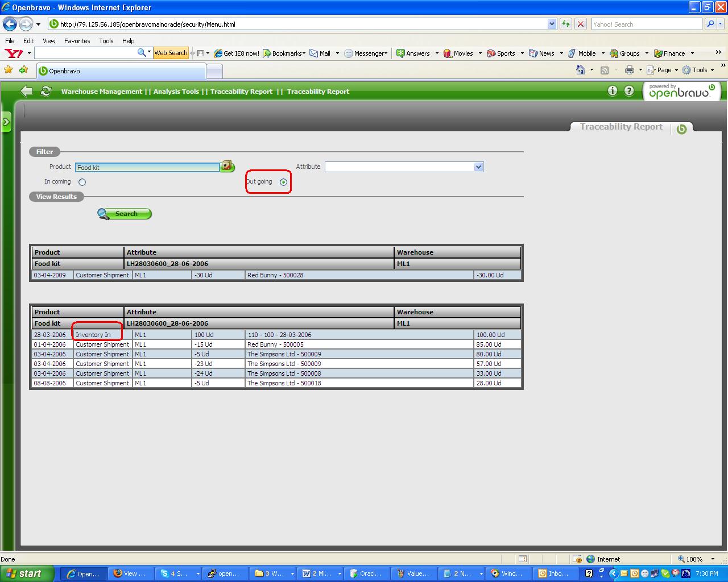Click the Openbravo back arrow icon
The height and width of the screenshot is (582, 728).
click(x=26, y=91)
